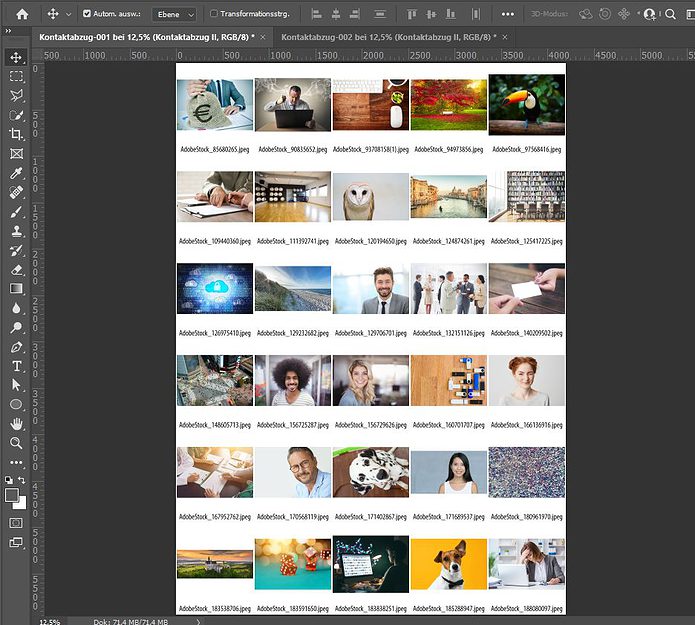Viewport: 695px width, 625px height.
Task: Select the Eyedropper tool
Action: click(x=16, y=173)
